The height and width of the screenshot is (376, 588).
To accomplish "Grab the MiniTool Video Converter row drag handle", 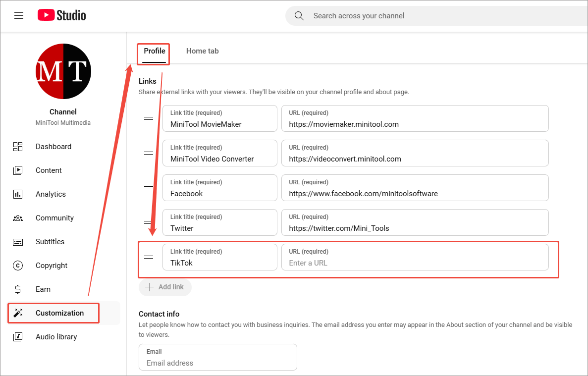I will [149, 153].
